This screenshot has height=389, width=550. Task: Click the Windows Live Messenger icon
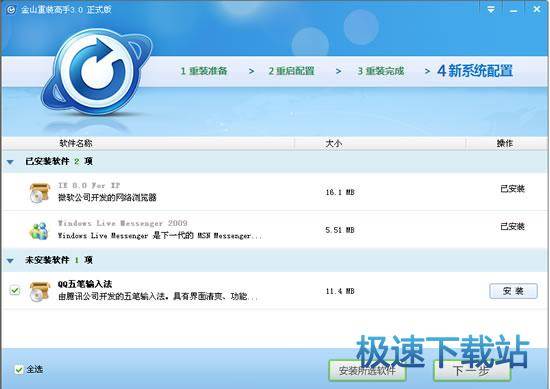pos(39,230)
